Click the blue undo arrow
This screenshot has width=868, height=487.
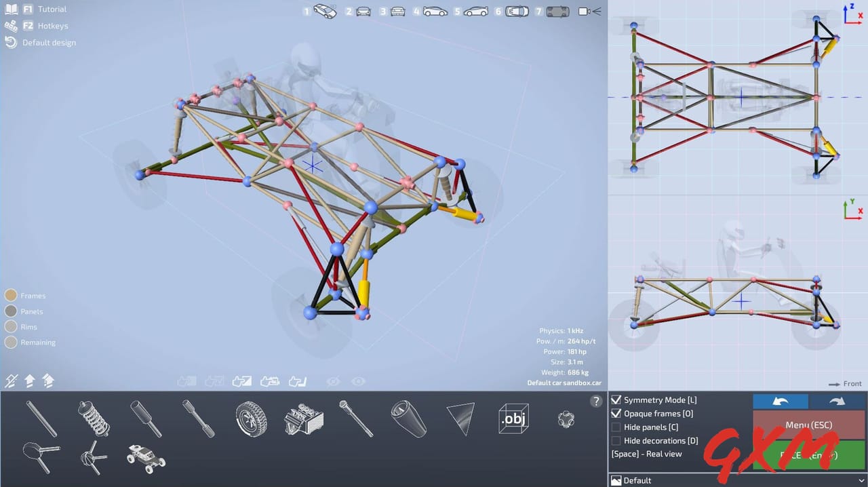pyautogui.click(x=780, y=402)
